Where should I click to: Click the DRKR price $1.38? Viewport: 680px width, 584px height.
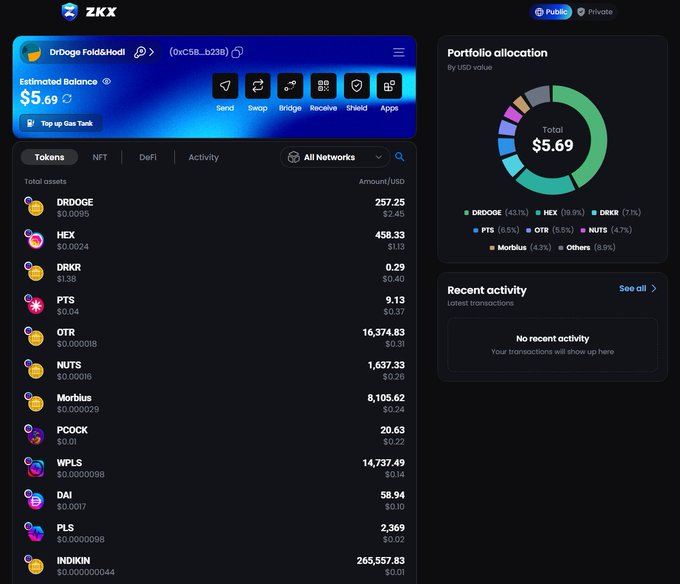(x=66, y=279)
